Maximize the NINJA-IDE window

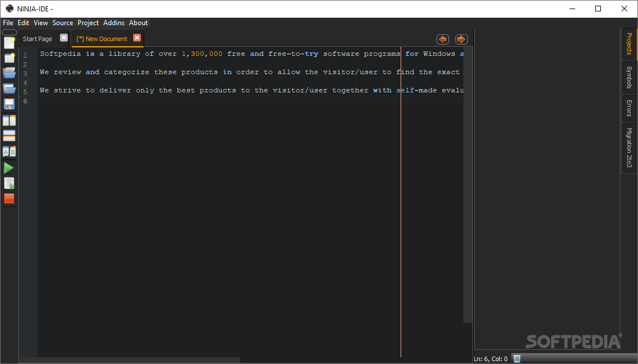click(x=597, y=9)
